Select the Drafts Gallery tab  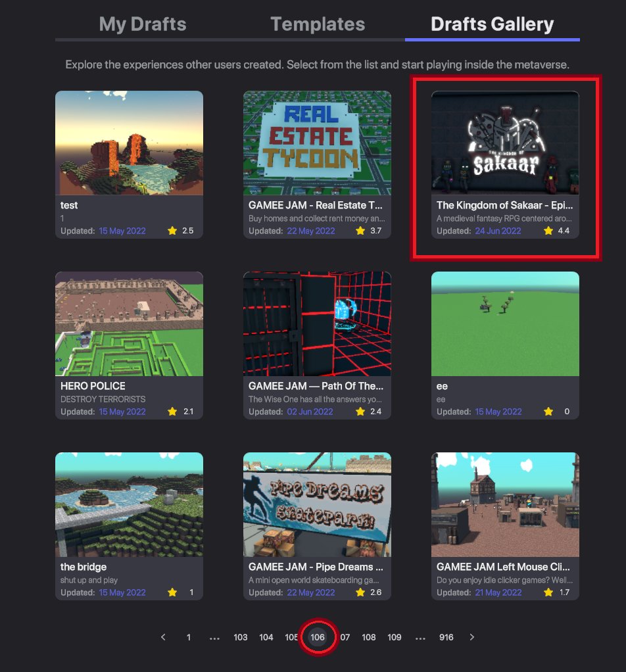tap(493, 24)
